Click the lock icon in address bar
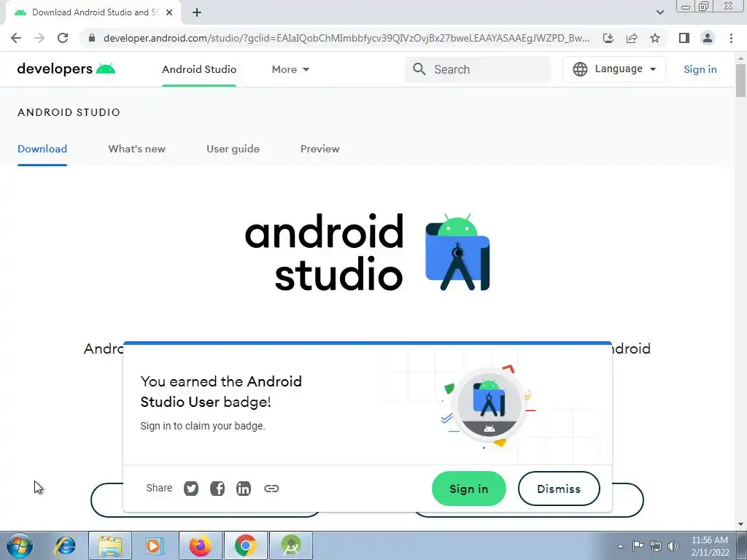 [x=92, y=38]
